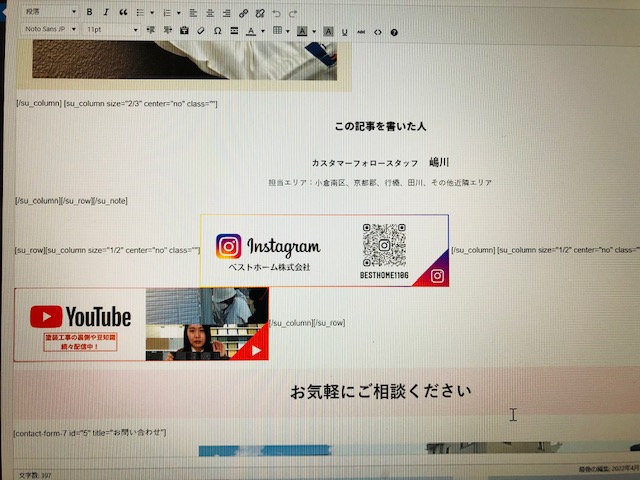Toggle underline formatting
Screen dimensions: 640x480
(344, 32)
